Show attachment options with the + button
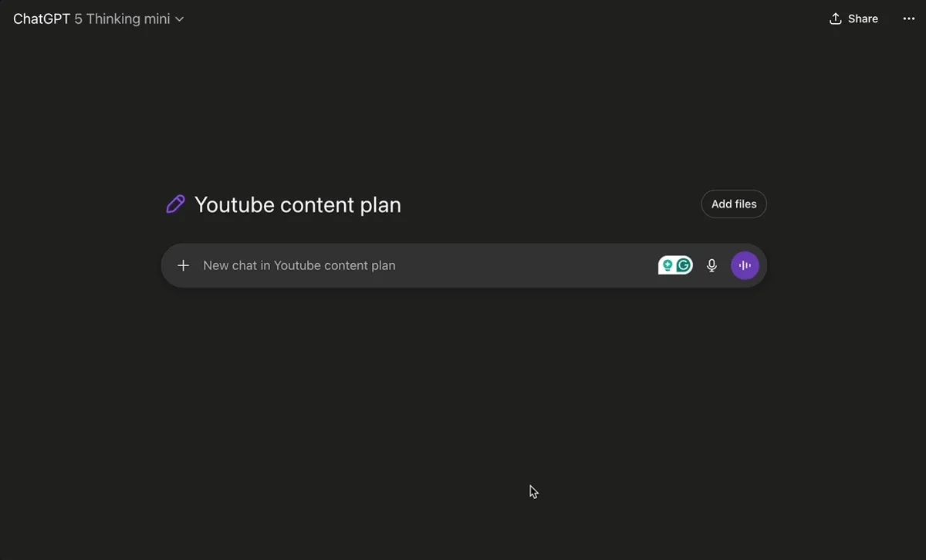926x560 pixels. click(183, 265)
